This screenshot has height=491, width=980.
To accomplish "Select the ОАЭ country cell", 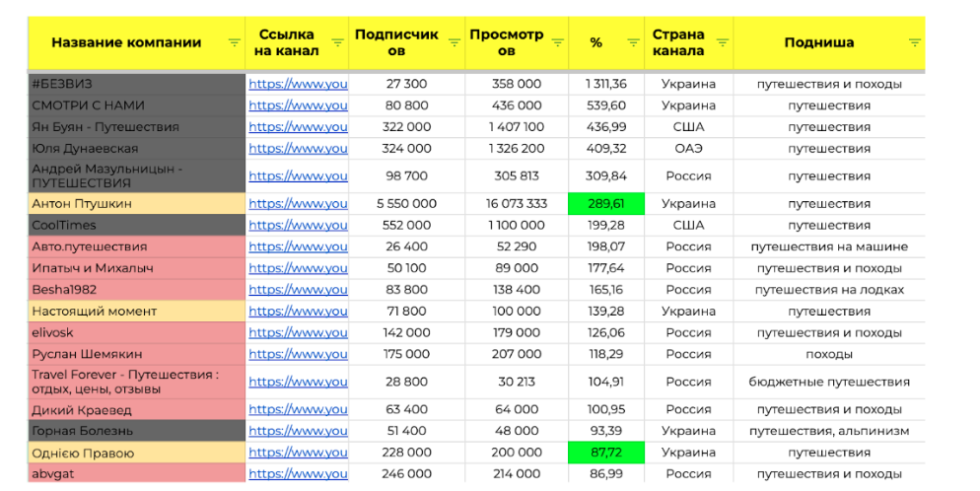I will coord(689,149).
